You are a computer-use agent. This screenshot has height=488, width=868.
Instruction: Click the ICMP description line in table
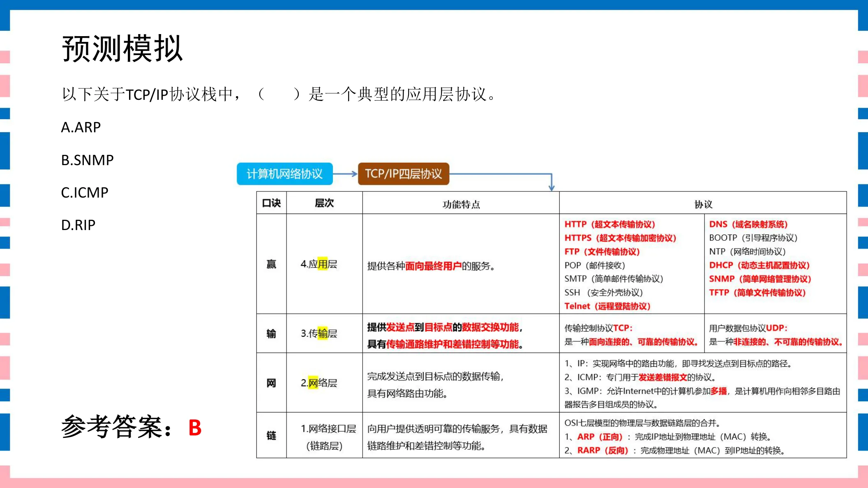641,377
